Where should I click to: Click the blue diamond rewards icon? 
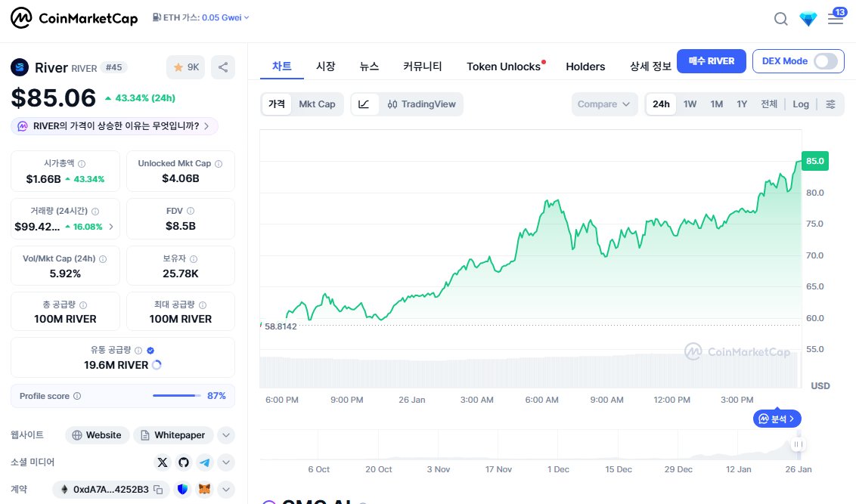(x=808, y=19)
